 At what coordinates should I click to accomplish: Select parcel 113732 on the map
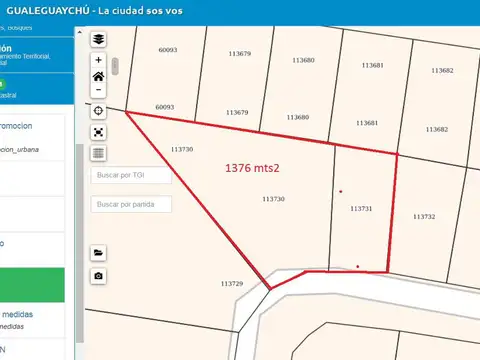424,217
